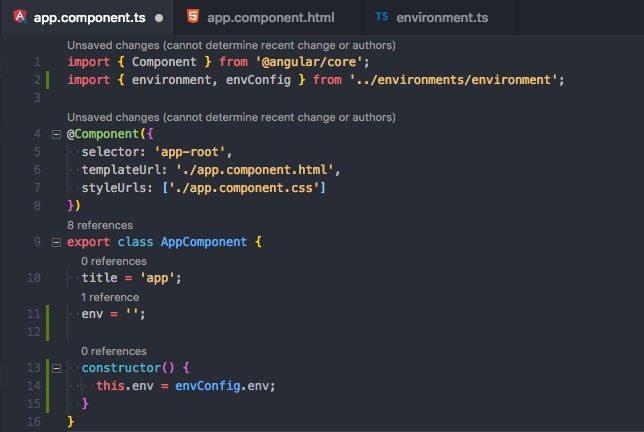Click the green change marker beside line 2

pyautogui.click(x=48, y=80)
